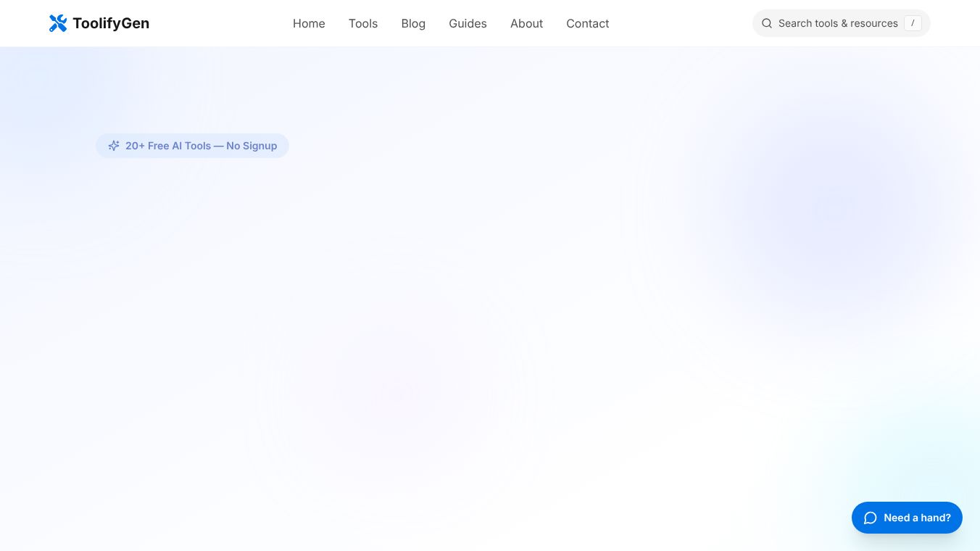The height and width of the screenshot is (551, 980).
Task: Click the chat bubble icon
Action: tap(871, 518)
